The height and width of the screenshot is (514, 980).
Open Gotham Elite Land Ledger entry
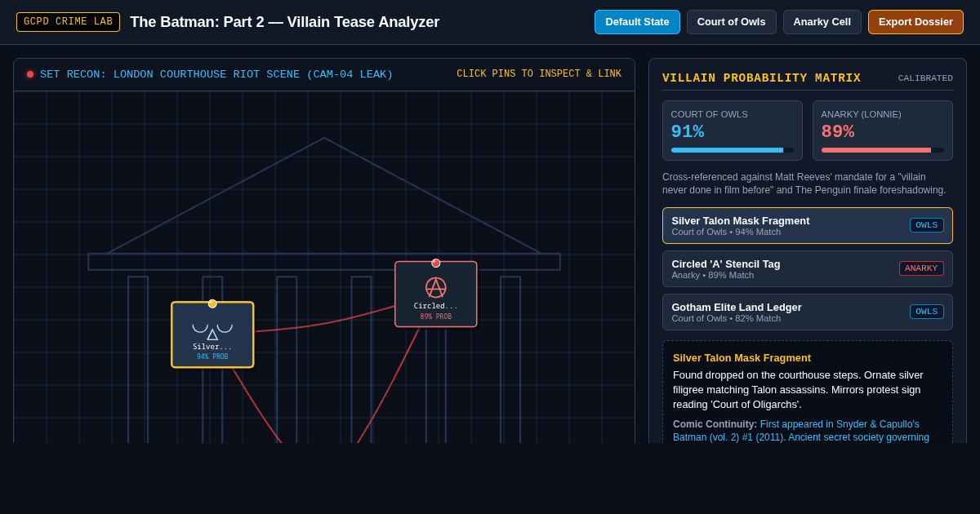[x=808, y=312]
